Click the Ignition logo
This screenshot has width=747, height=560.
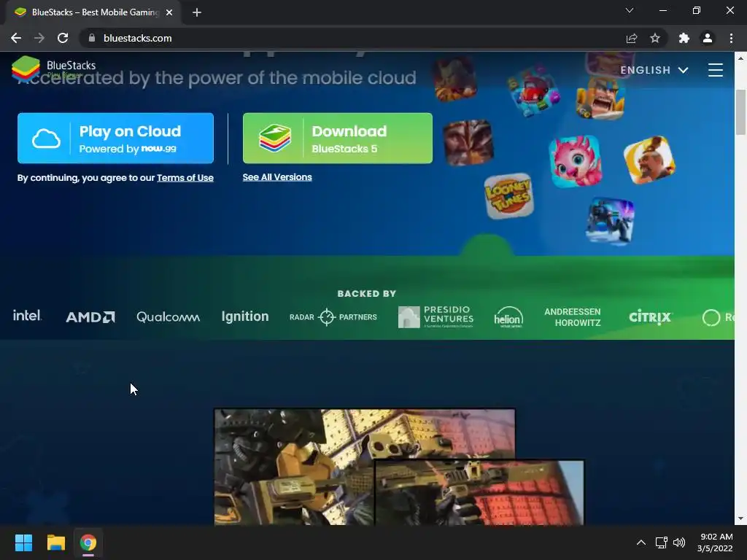pyautogui.click(x=245, y=316)
